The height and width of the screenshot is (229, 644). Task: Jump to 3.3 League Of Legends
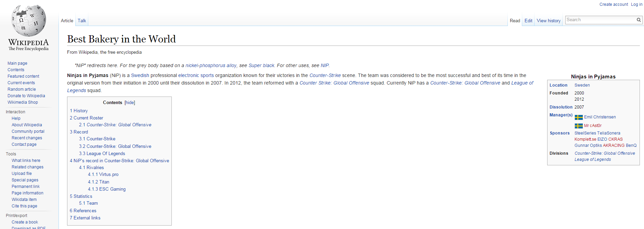click(102, 154)
